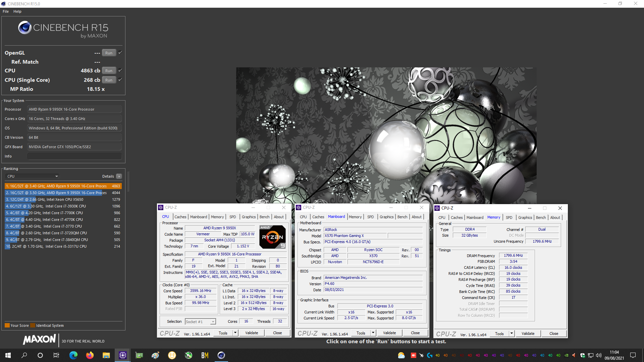
Task: Switch to About tab in CPU-Z Mainboard window
Action: tap(417, 217)
